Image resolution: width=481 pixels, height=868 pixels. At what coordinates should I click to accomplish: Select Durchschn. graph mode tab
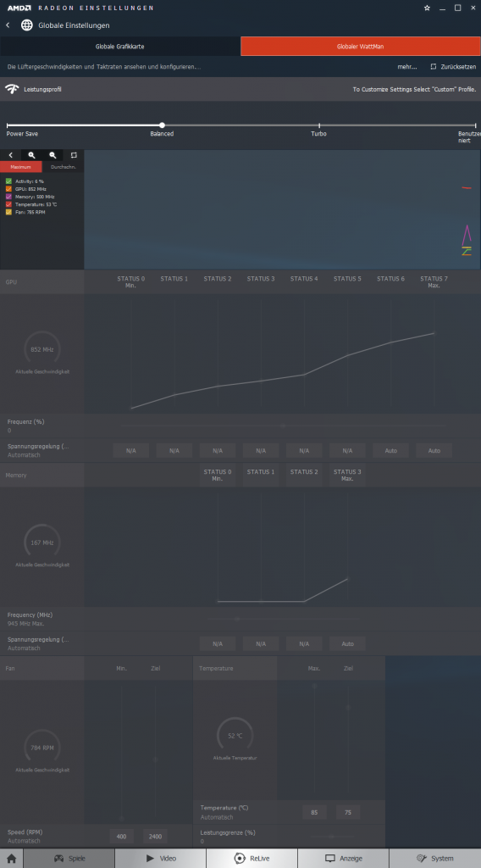coord(63,167)
